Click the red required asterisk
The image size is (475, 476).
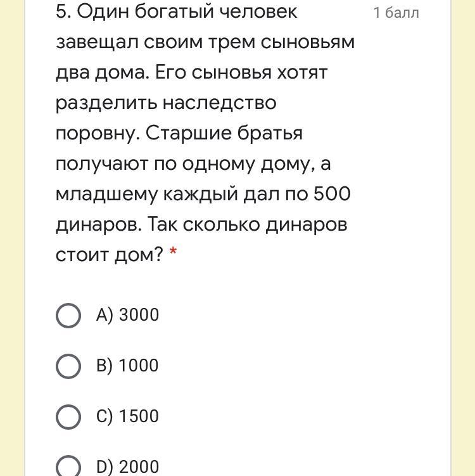click(174, 255)
